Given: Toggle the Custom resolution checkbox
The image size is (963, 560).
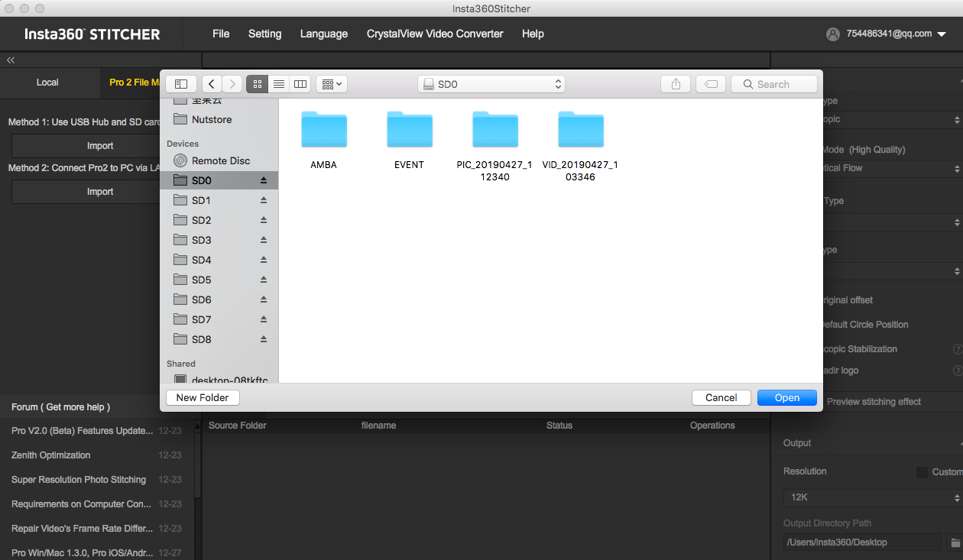Looking at the screenshot, I should [x=922, y=472].
